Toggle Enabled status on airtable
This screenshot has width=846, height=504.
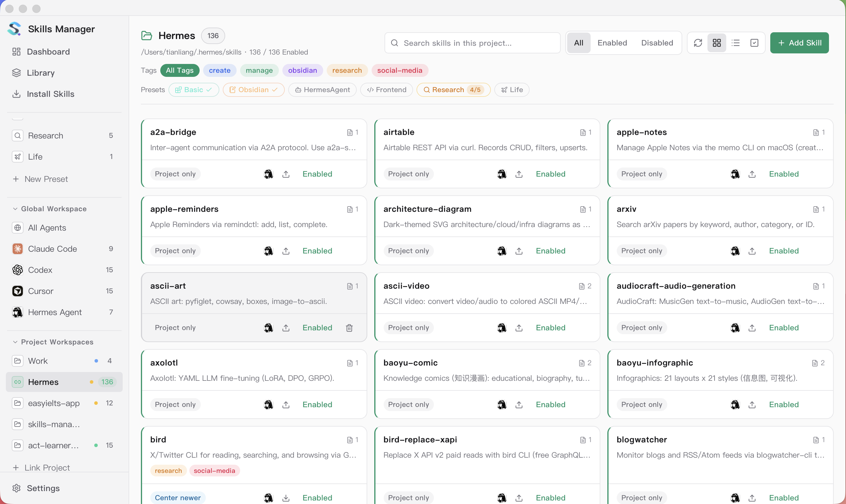pyautogui.click(x=551, y=174)
